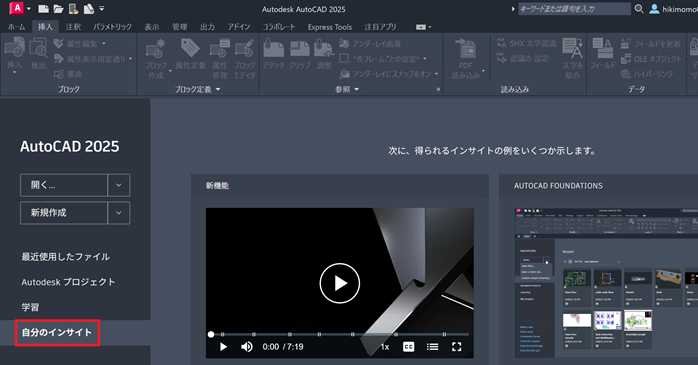Switch to the コラボレート ribbon tab
Image resolution: width=698 pixels, height=365 pixels.
tap(279, 27)
